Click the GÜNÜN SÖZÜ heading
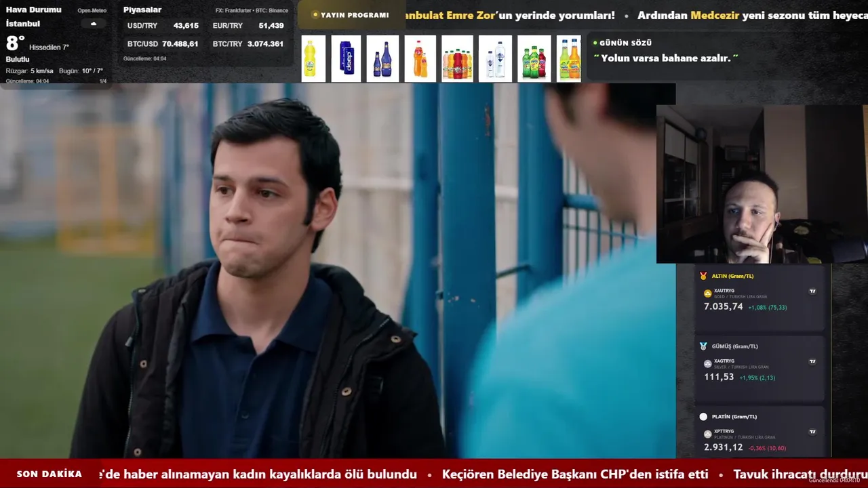868x488 pixels. [x=625, y=43]
